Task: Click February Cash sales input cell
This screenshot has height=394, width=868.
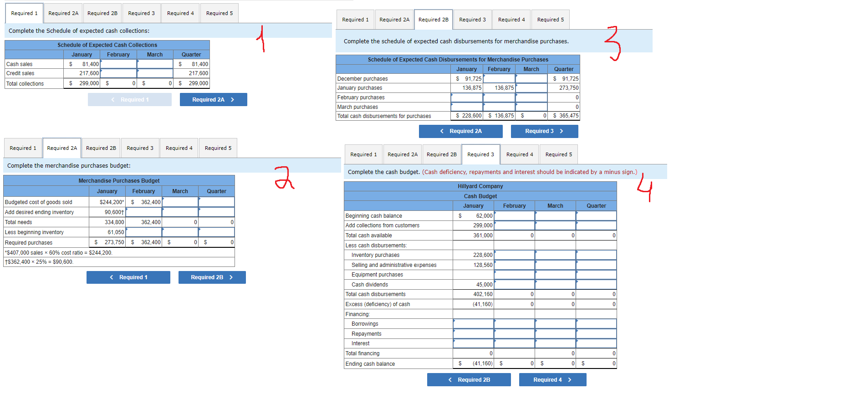Action: coord(118,64)
